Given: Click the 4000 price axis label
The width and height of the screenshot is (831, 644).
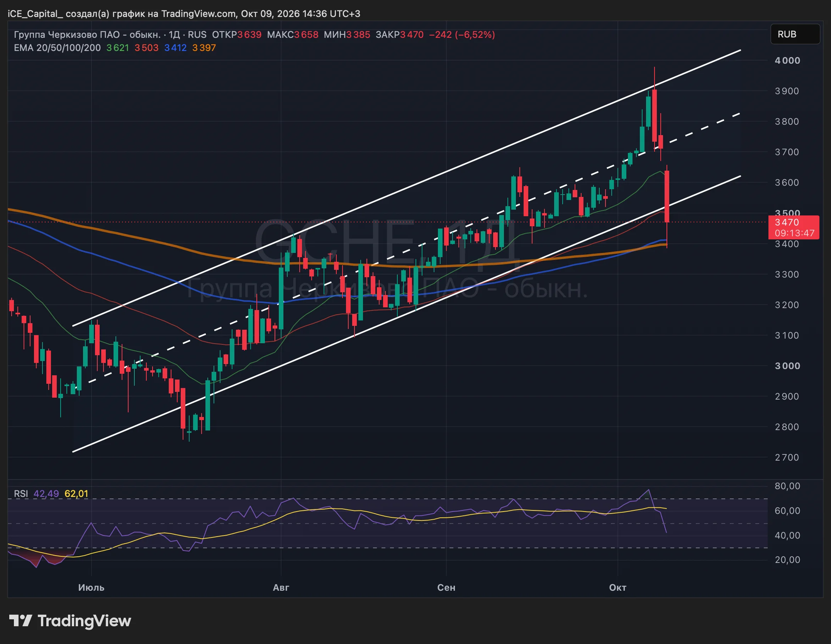Looking at the screenshot, I should [x=787, y=61].
